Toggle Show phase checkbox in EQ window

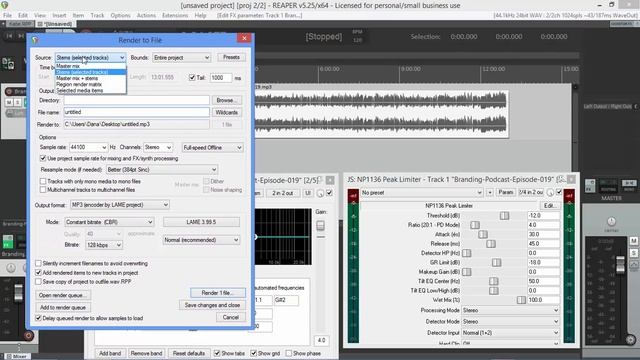(289, 353)
